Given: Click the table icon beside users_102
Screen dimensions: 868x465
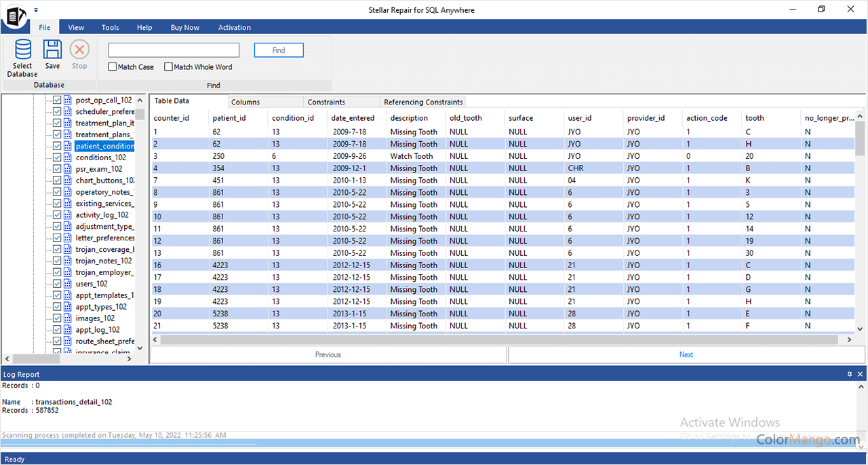Looking at the screenshot, I should [67, 284].
